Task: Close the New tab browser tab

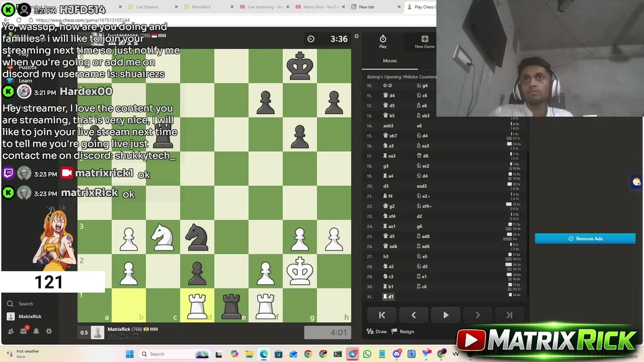Action: 399,7
